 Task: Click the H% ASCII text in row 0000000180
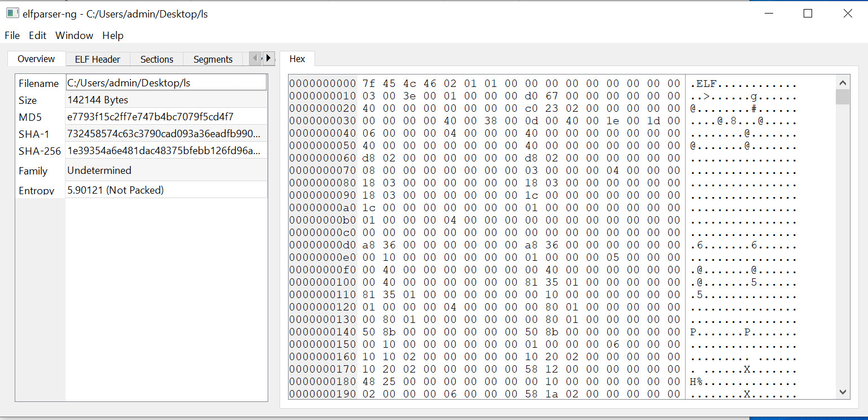click(x=697, y=382)
